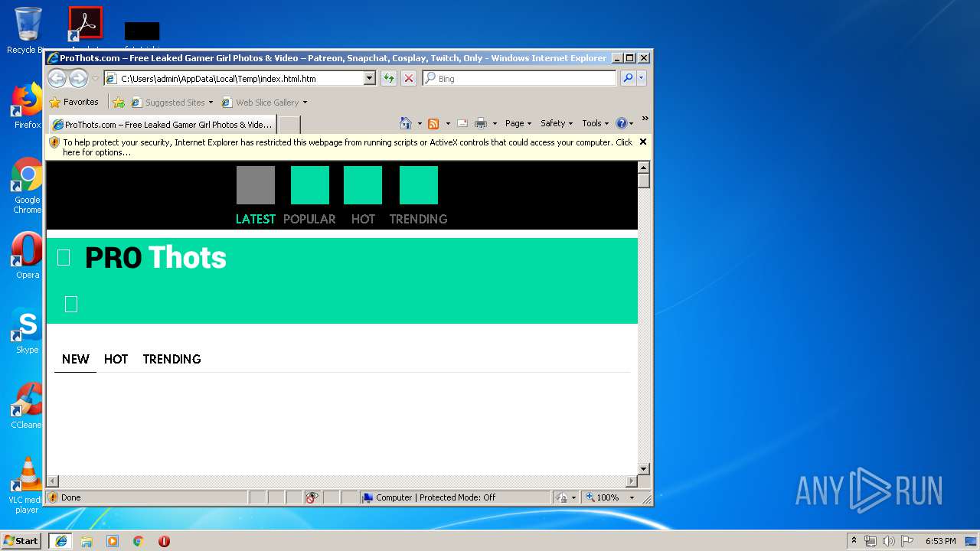Click the volume tray icon
The height and width of the screenshot is (551, 980).
point(888,541)
